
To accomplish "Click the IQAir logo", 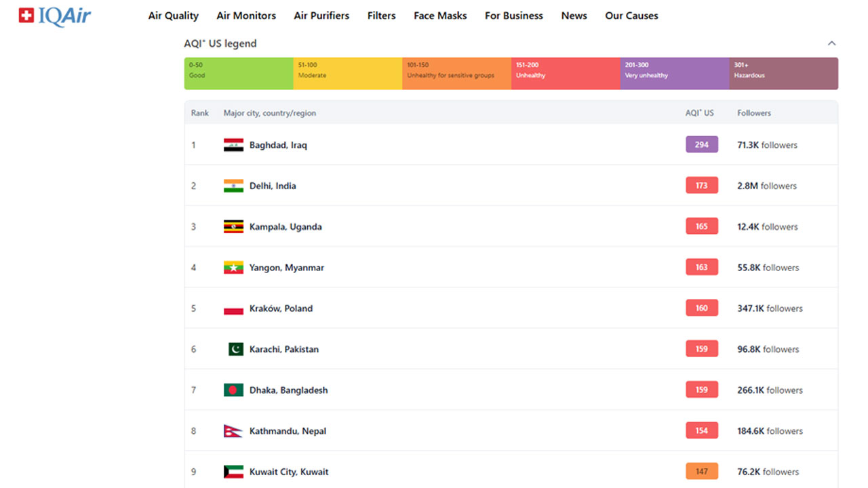I will coord(54,16).
